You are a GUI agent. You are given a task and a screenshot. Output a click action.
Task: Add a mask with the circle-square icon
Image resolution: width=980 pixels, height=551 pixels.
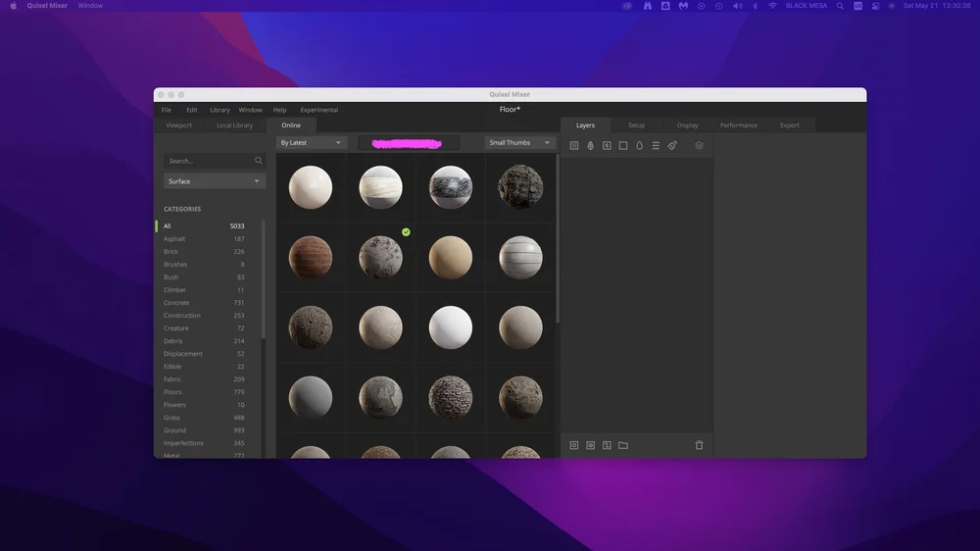click(573, 445)
